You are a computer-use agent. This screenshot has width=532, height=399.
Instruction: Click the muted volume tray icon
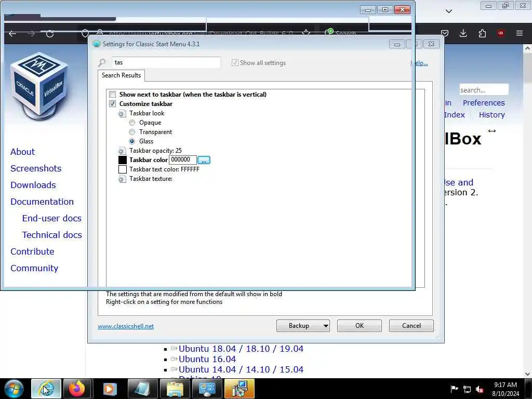pyautogui.click(x=480, y=390)
